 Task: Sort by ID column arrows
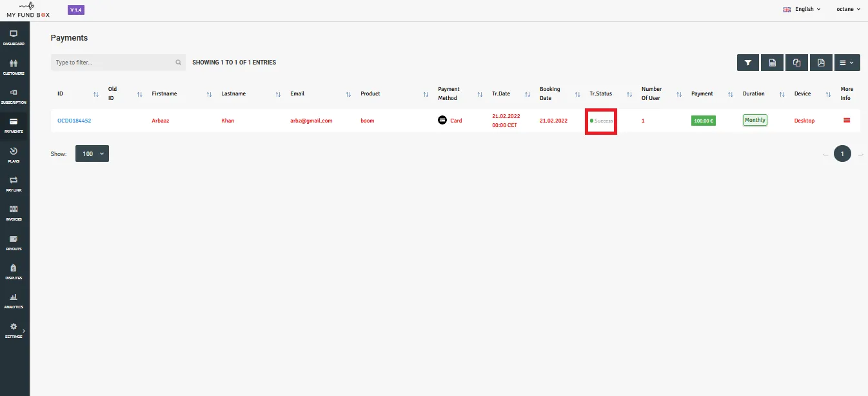(x=96, y=94)
